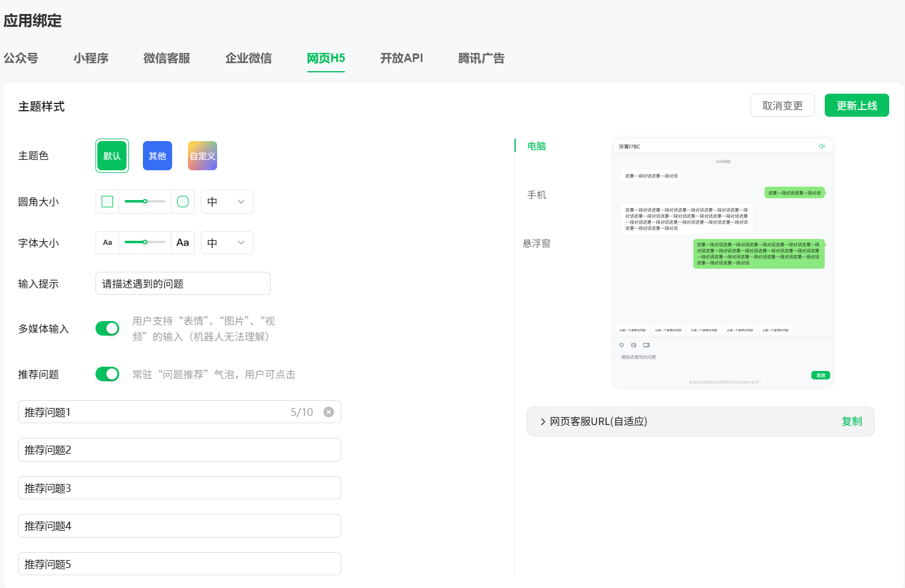Click the 复制 link
The image size is (905, 588).
click(x=851, y=421)
